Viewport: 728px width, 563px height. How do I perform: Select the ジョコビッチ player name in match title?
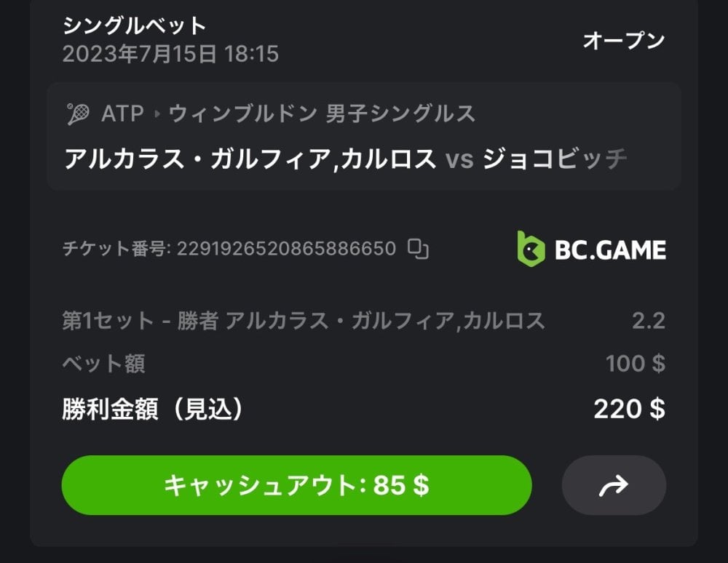click(553, 159)
